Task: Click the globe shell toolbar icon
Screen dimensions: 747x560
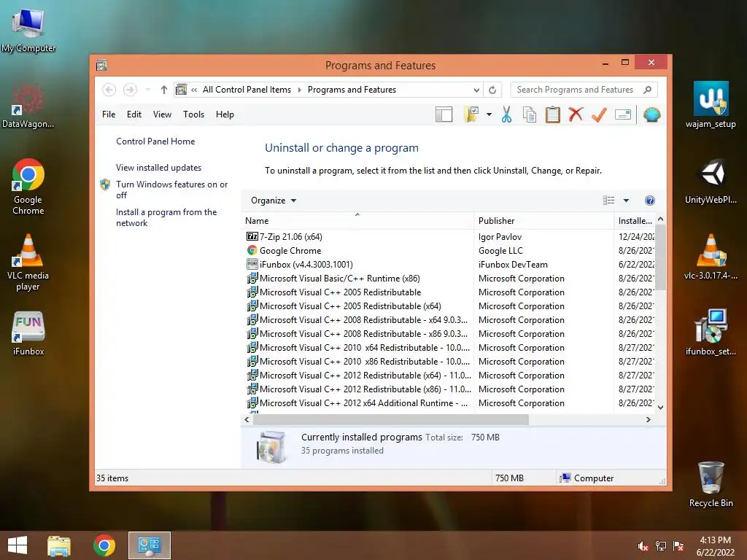Action: pos(651,114)
